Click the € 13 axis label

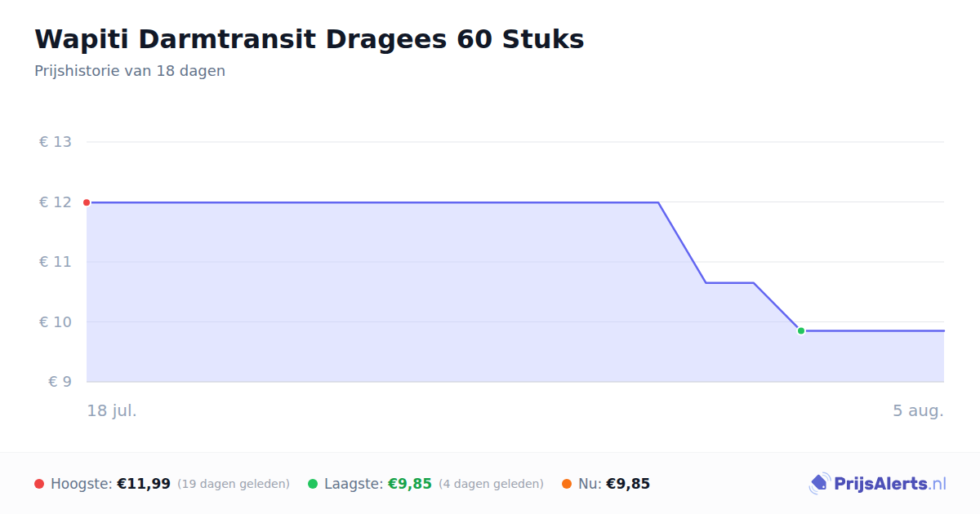[56, 142]
